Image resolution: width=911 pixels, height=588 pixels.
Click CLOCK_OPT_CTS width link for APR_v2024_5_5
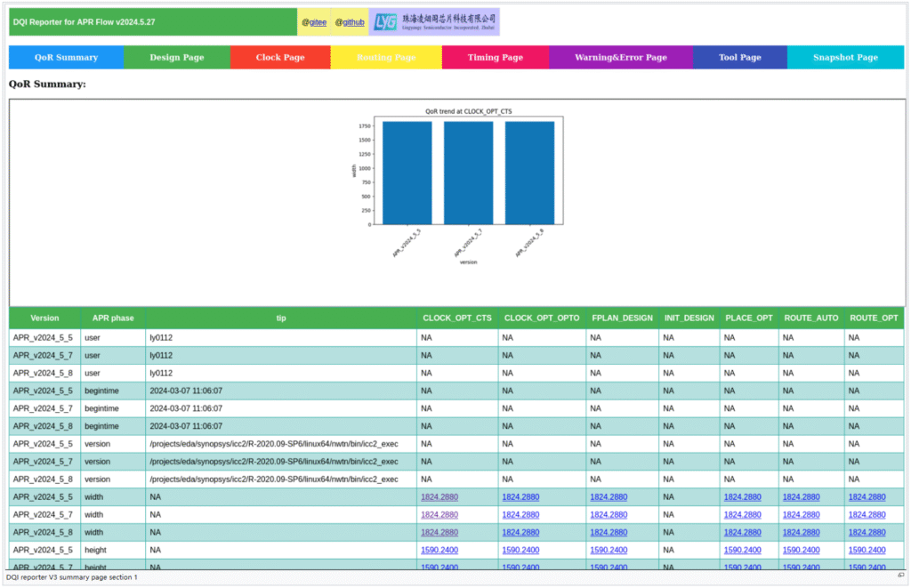click(x=439, y=497)
